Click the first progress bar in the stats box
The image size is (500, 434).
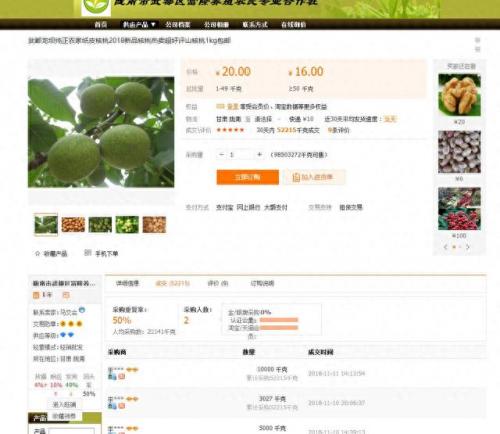click(x=279, y=320)
